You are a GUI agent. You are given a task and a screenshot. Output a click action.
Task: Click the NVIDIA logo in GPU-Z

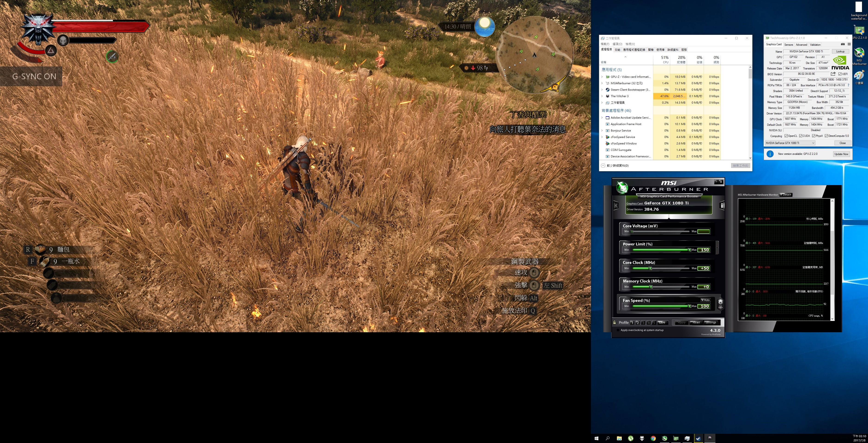pos(840,63)
